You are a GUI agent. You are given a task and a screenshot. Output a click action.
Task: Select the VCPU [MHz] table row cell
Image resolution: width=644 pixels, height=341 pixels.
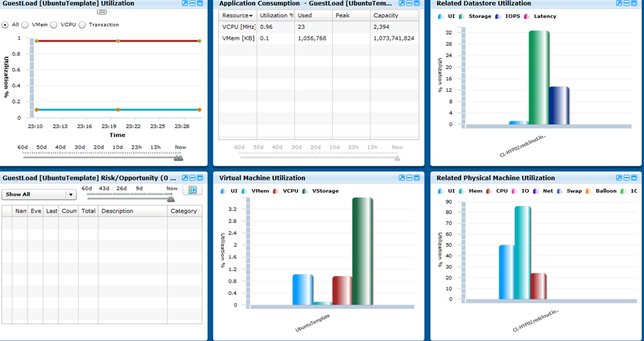point(238,26)
